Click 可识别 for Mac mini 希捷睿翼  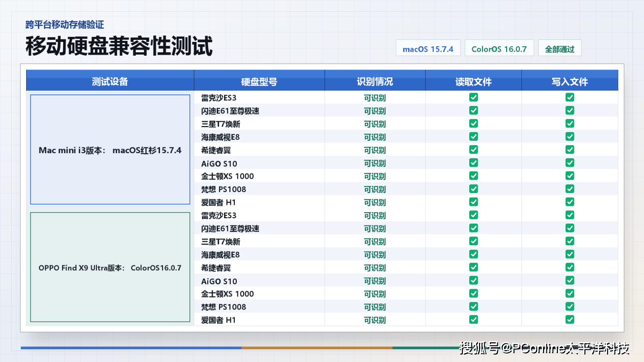pyautogui.click(x=375, y=150)
